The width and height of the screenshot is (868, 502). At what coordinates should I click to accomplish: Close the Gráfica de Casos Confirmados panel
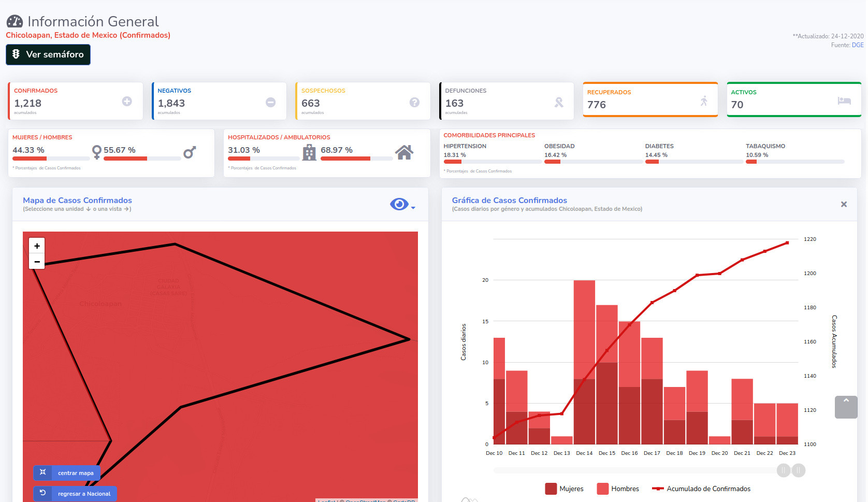click(x=844, y=204)
